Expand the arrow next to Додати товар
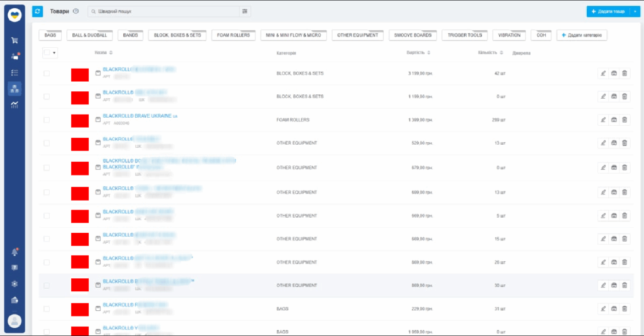The image size is (644, 336). pos(635,11)
